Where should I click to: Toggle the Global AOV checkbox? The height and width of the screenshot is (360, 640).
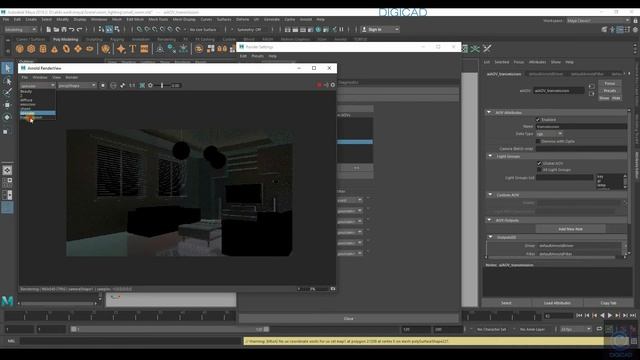tap(539, 163)
